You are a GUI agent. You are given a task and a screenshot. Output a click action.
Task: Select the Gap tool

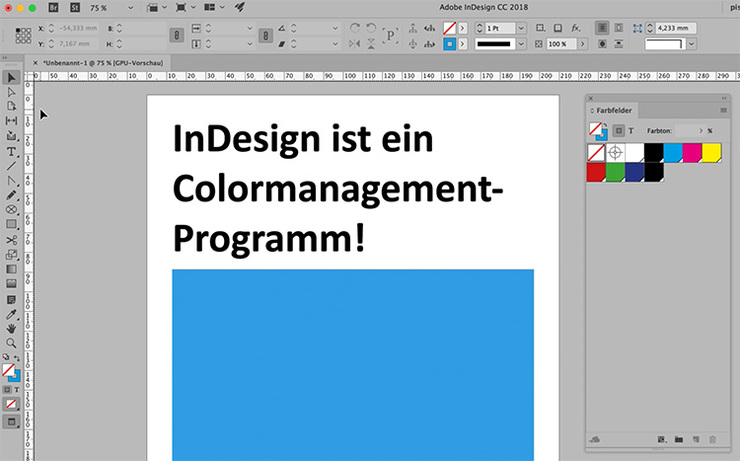(x=11, y=121)
